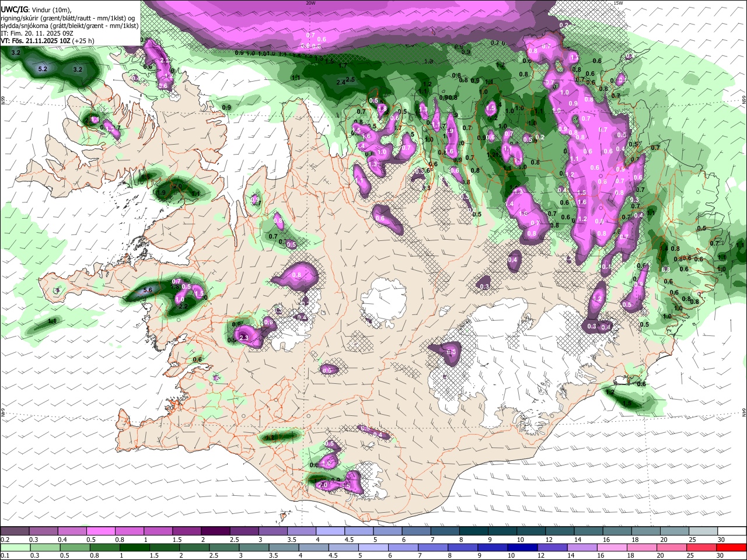Click the 2.3 snow value on map
This screenshot has width=747, height=560.
pos(244,338)
